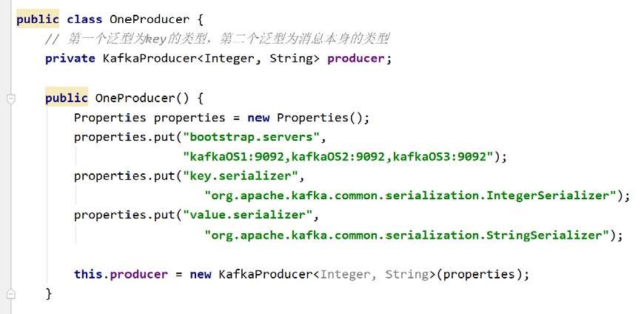Click the highlighted public keyword before class
Viewport: 644px width, 314px height.
click(x=38, y=20)
